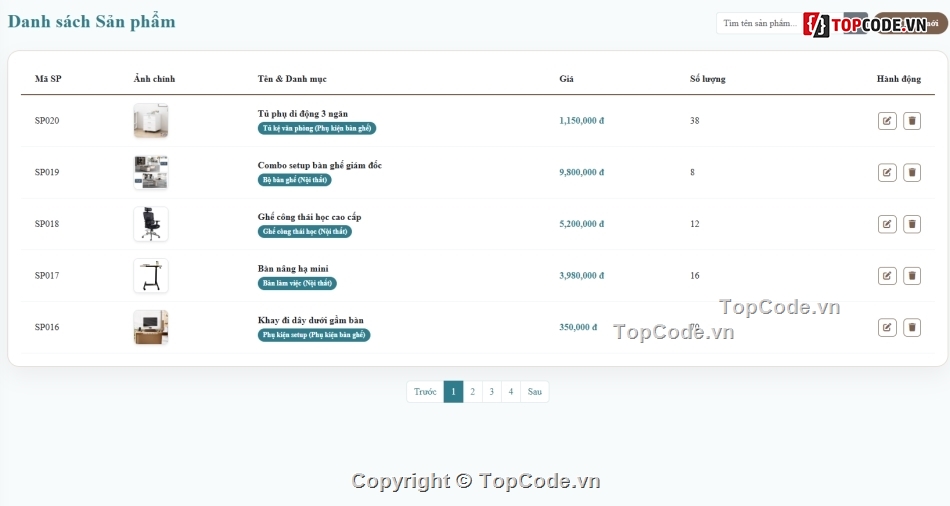This screenshot has height=506, width=950.
Task: Go to pagination page 3
Action: click(x=491, y=391)
